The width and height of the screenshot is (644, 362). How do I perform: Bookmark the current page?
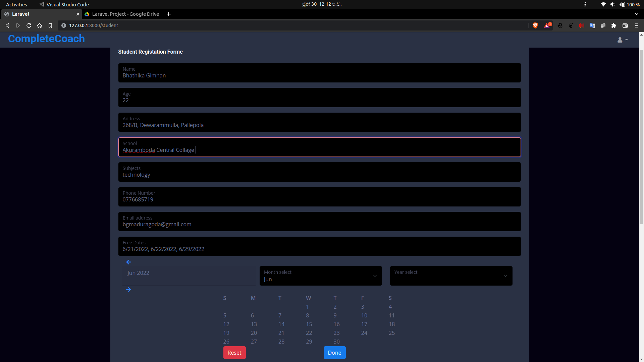pos(50,25)
